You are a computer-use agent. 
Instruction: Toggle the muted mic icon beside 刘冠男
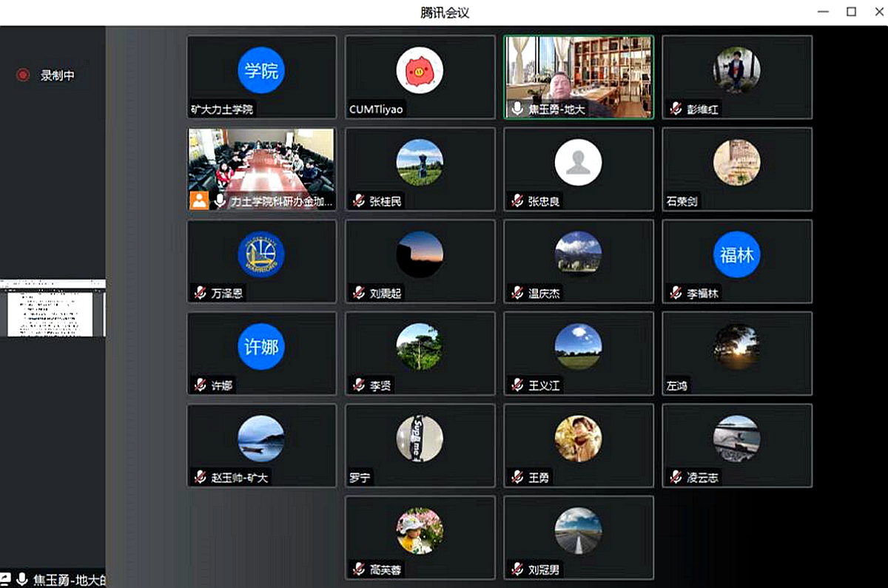[517, 570]
